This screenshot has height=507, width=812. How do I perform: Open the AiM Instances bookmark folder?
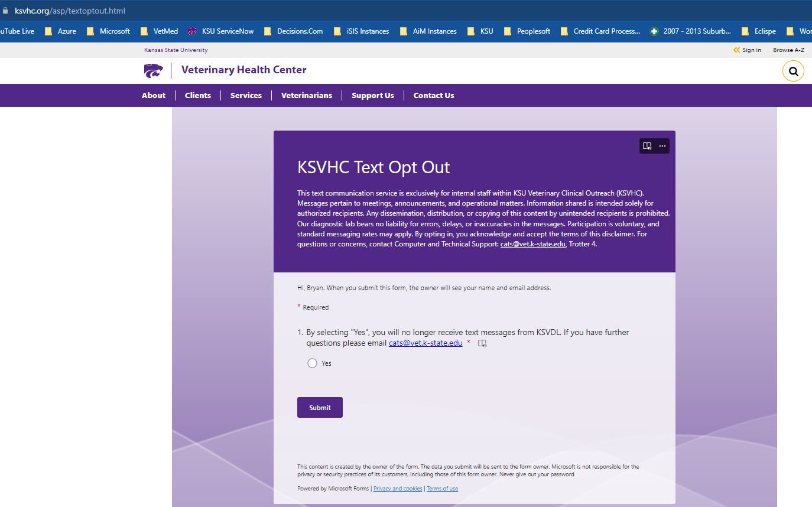428,31
